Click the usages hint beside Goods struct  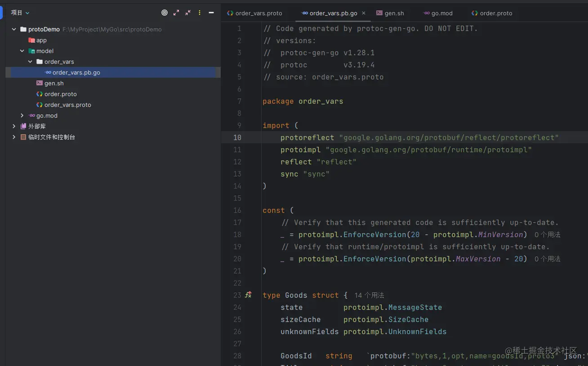coord(369,295)
